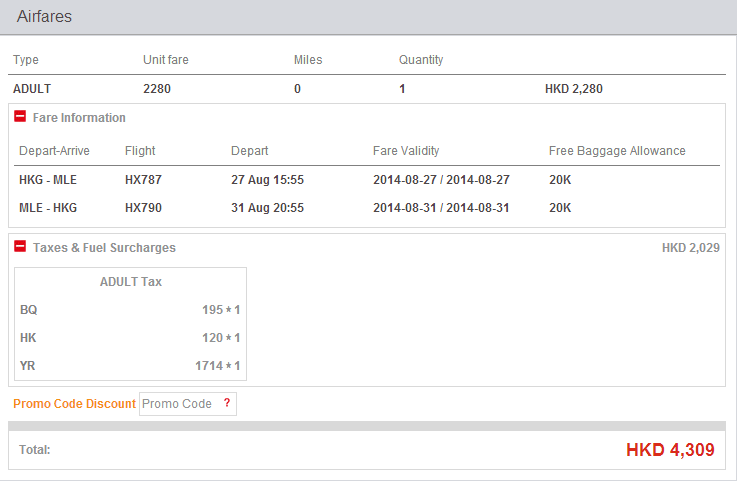Viewport: 737px width, 481px height.
Task: Click the Promo Code Discount label
Action: point(74,404)
